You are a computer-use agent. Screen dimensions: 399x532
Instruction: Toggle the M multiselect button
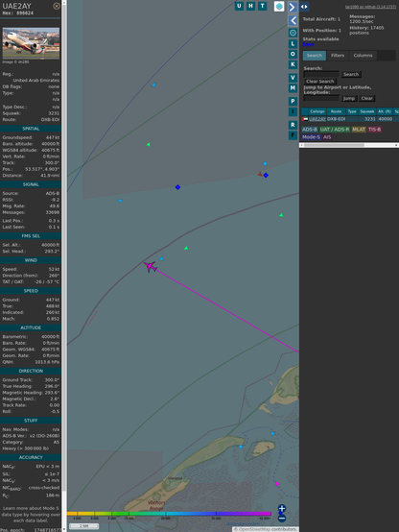tap(293, 88)
